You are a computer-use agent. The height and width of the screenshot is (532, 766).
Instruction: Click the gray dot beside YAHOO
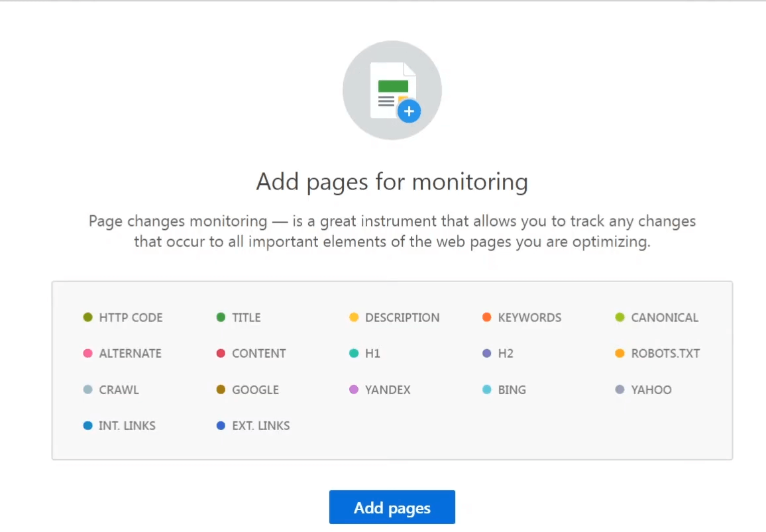[x=620, y=390]
